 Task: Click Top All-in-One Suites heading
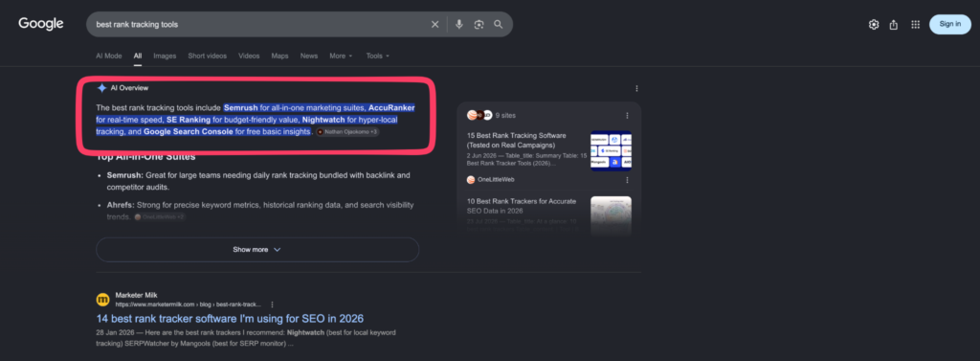point(146,157)
